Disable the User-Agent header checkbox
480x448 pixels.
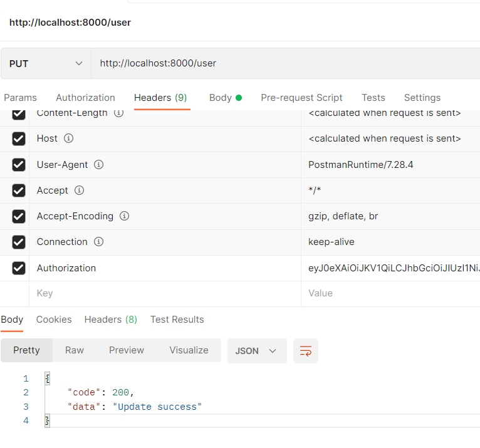click(x=19, y=165)
